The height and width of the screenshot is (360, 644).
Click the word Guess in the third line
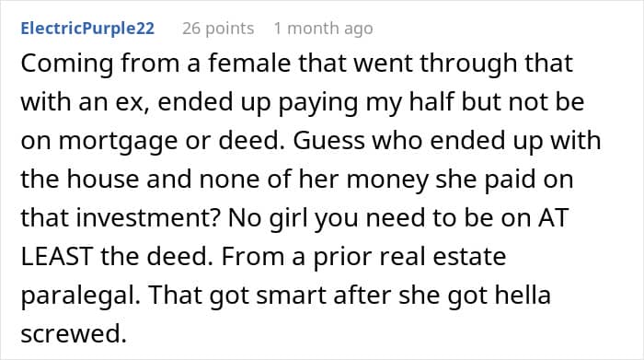pos(328,141)
